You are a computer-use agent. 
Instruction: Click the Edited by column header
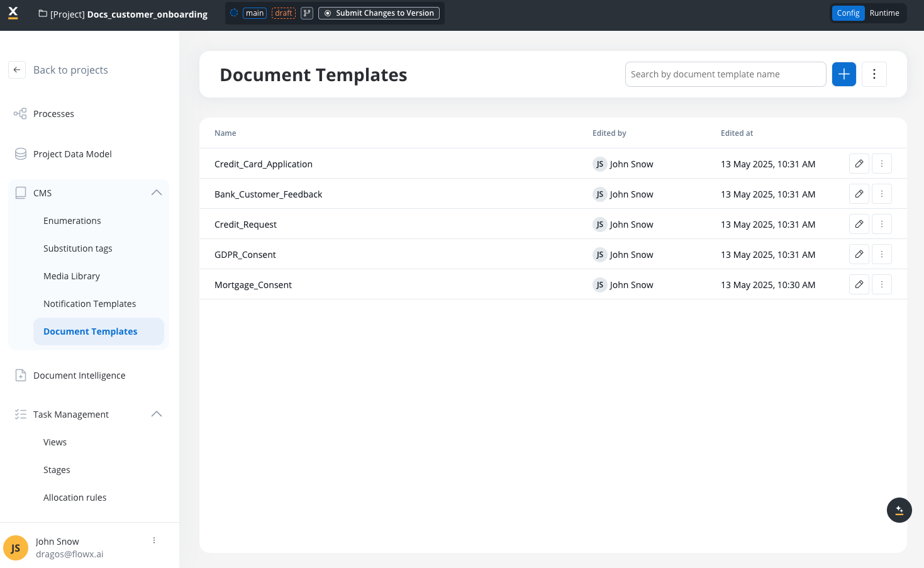[x=609, y=133]
